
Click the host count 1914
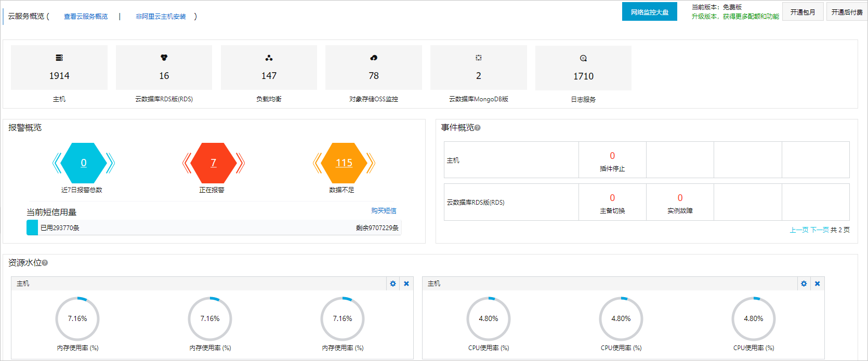pyautogui.click(x=59, y=76)
